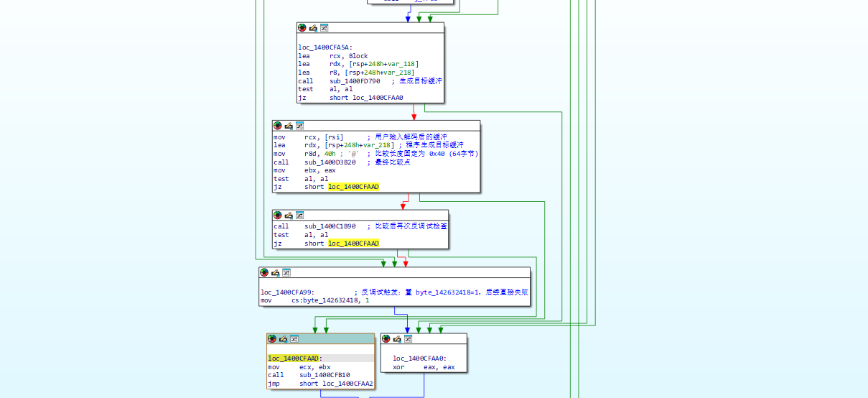Click pencil icon on the sub_1400C1B90 call node
This screenshot has height=398, width=868.
coord(289,215)
